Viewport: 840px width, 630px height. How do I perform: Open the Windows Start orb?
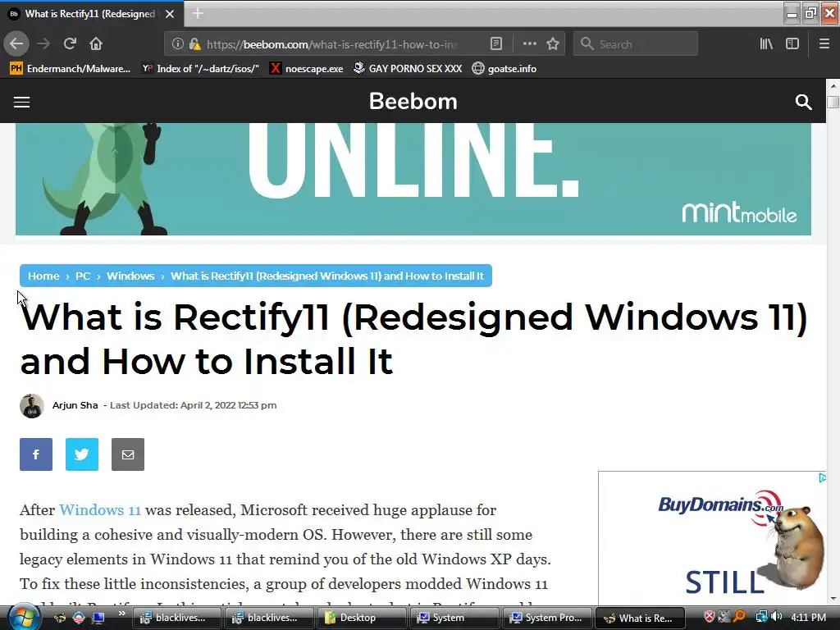click(x=24, y=617)
